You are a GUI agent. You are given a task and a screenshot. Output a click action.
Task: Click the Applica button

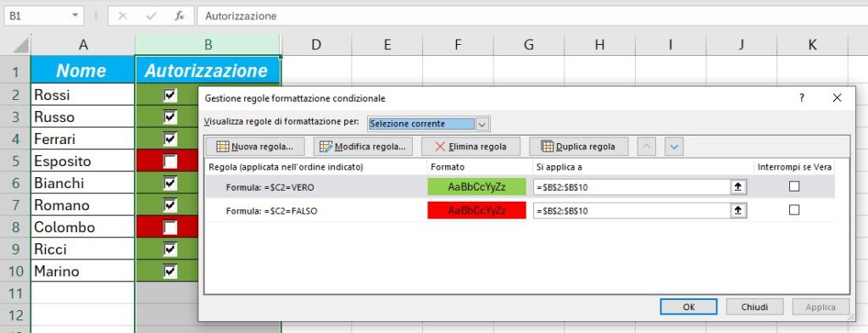coord(821,307)
